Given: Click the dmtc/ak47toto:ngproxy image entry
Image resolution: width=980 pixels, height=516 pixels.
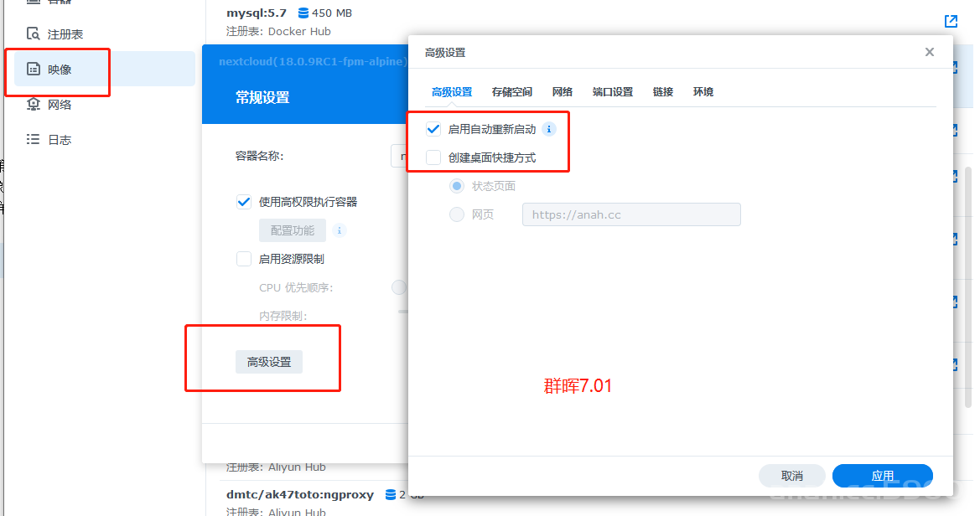Looking at the screenshot, I should click(300, 495).
